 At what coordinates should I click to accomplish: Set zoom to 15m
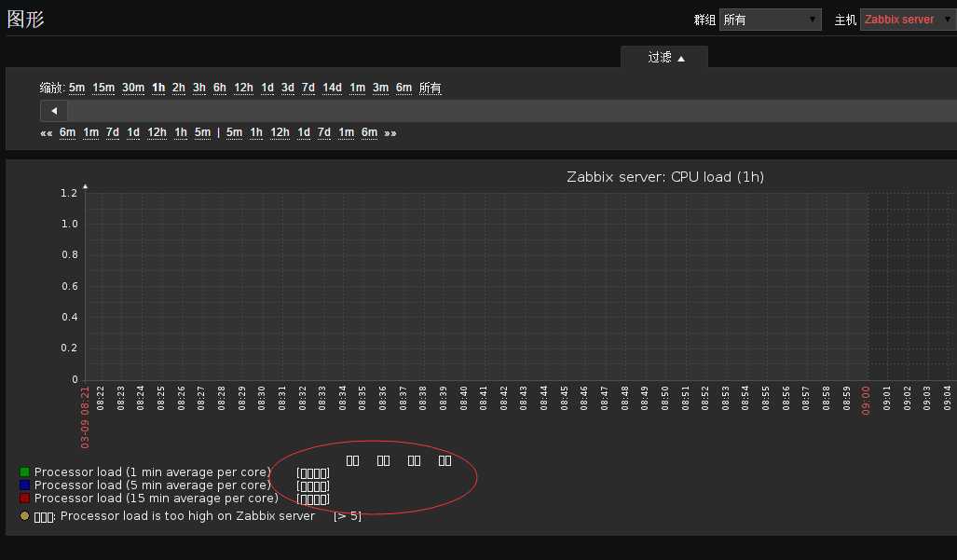[x=103, y=88]
